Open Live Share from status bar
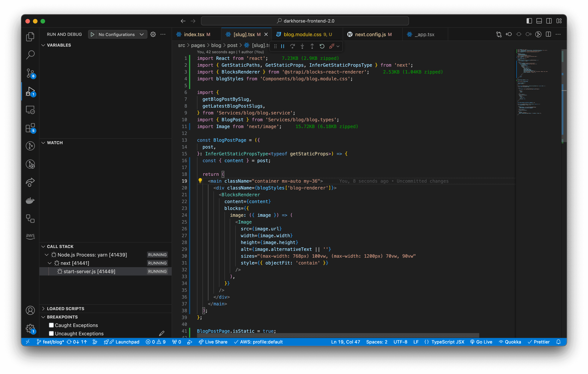Screen dimensions: 588x374 (x=213, y=342)
